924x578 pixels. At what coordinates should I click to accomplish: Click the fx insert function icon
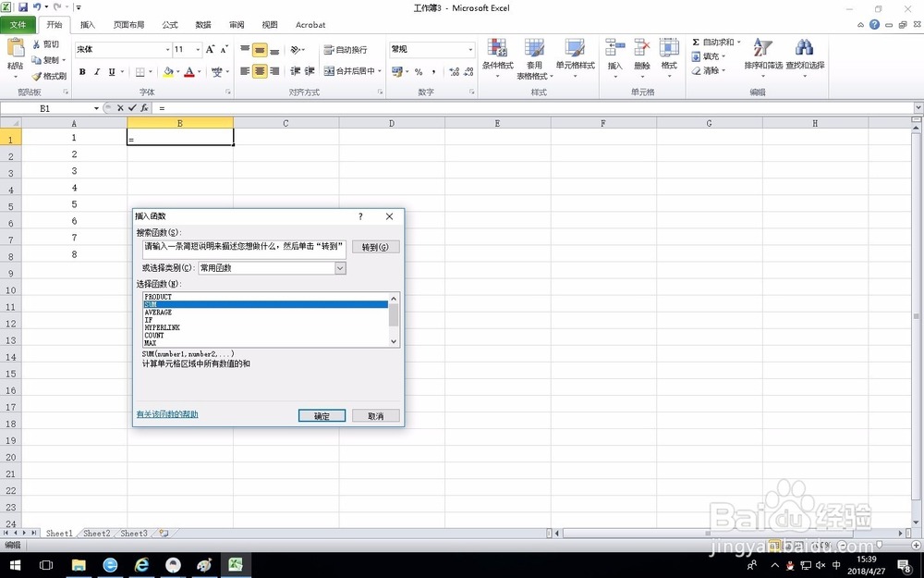144,108
